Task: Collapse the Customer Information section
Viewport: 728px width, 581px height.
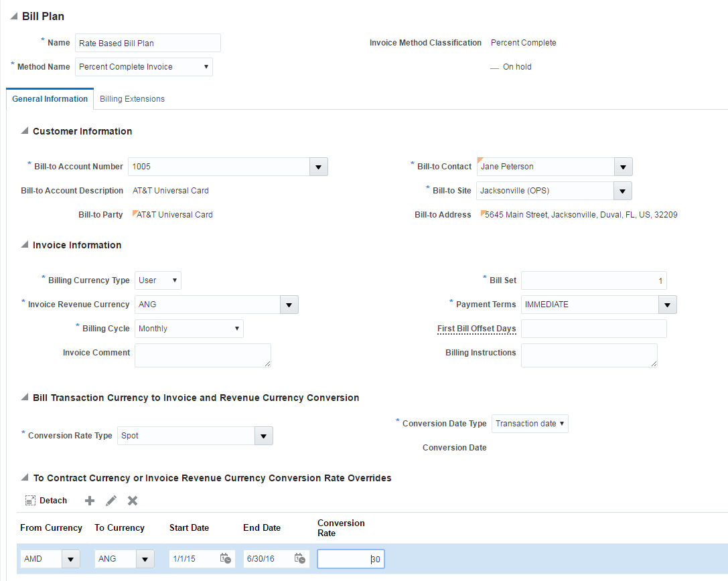Action: pyautogui.click(x=25, y=131)
